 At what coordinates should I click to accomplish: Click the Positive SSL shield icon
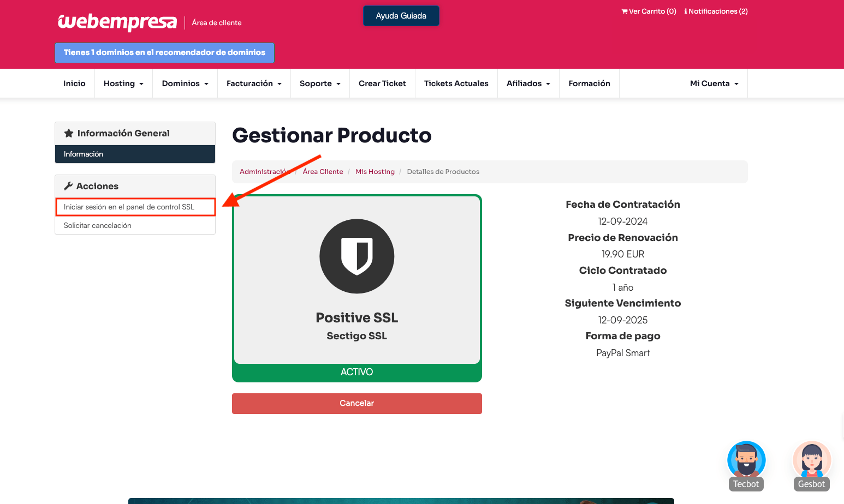pyautogui.click(x=357, y=256)
